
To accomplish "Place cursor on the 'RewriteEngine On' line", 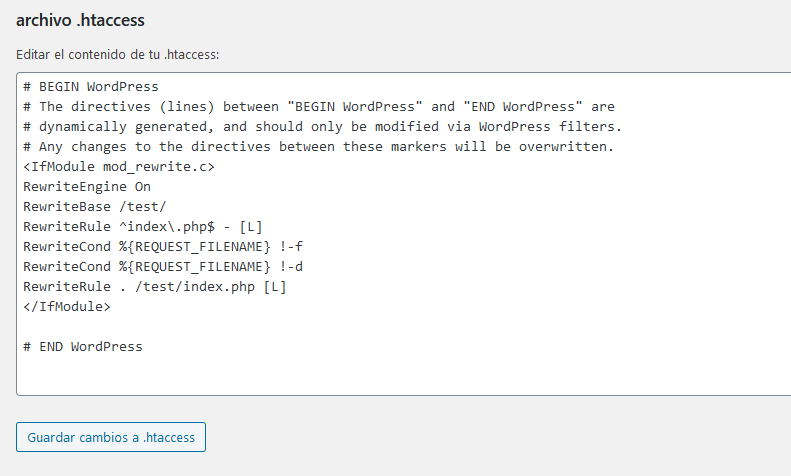I will point(87,187).
